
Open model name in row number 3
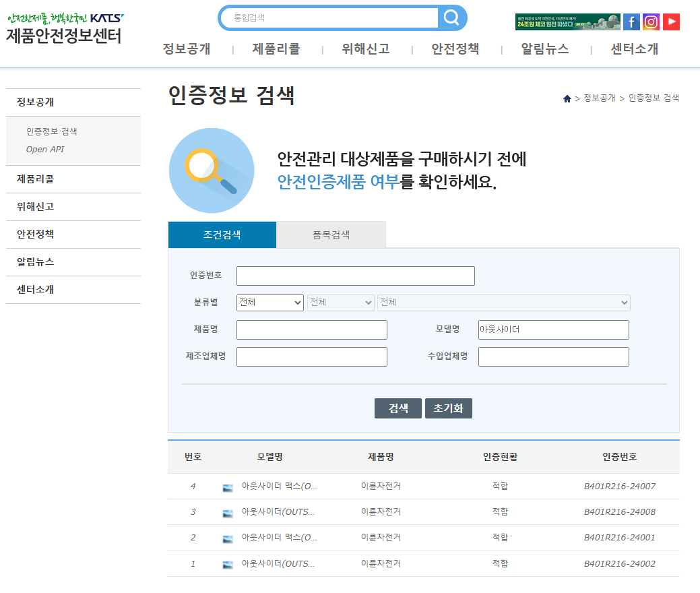pyautogui.click(x=278, y=512)
